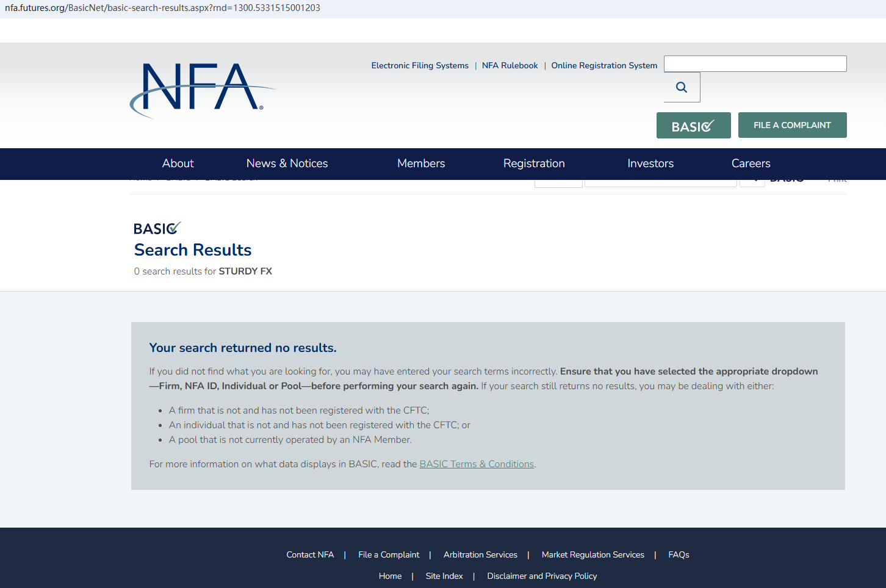
Task: Click Contact NFA in footer
Action: coord(310,554)
